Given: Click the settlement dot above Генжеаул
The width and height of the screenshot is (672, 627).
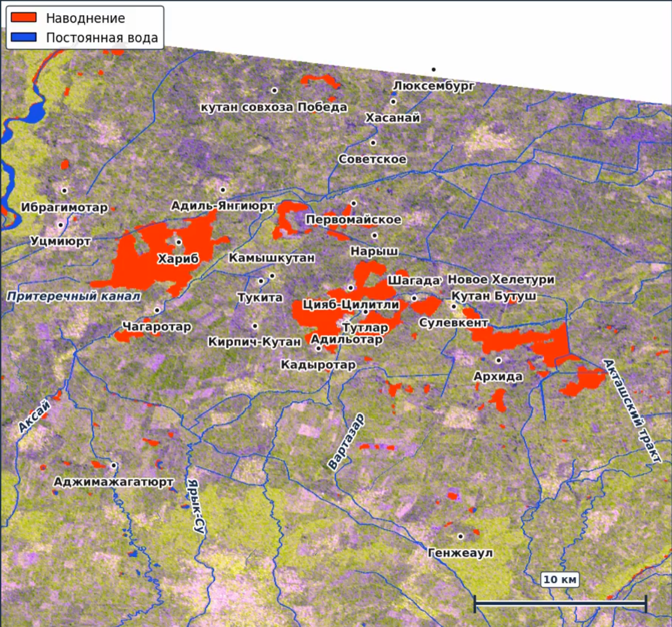Looking at the screenshot, I should (x=460, y=537).
